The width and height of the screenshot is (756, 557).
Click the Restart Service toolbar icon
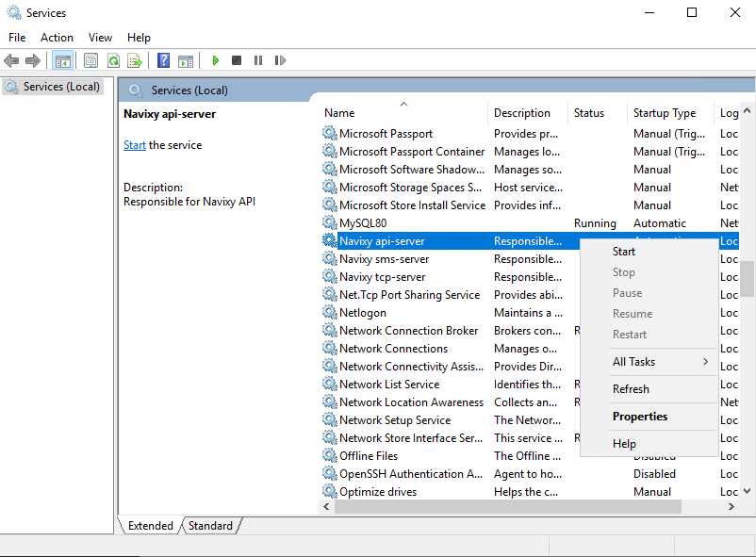280,60
